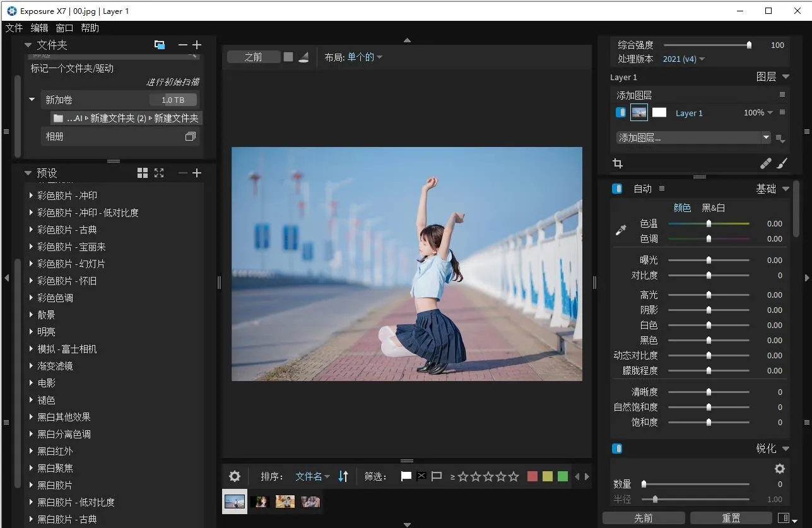Toggle the Basic panel on/off switch
Image resolution: width=812 pixels, height=528 pixels.
click(617, 189)
